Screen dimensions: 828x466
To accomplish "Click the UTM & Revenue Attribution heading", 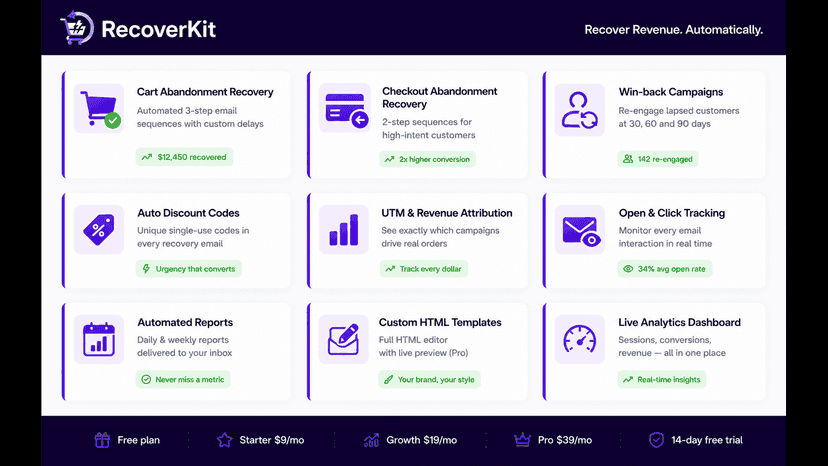I will click(447, 213).
